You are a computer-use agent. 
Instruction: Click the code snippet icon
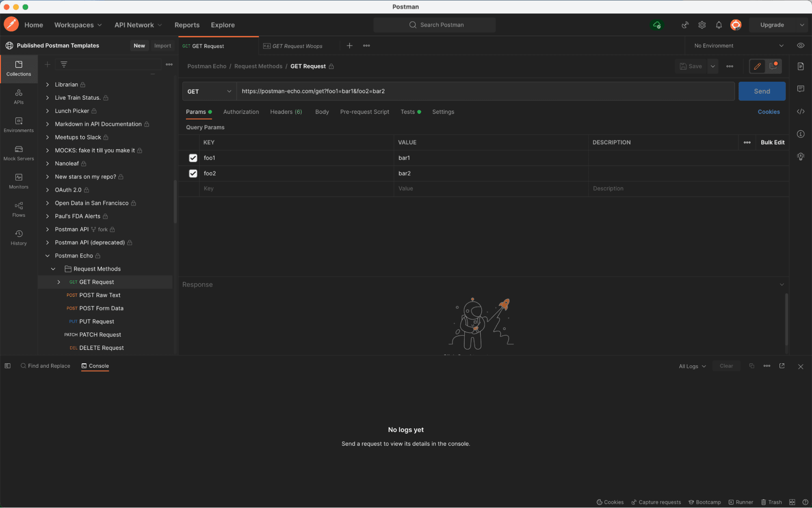click(800, 111)
